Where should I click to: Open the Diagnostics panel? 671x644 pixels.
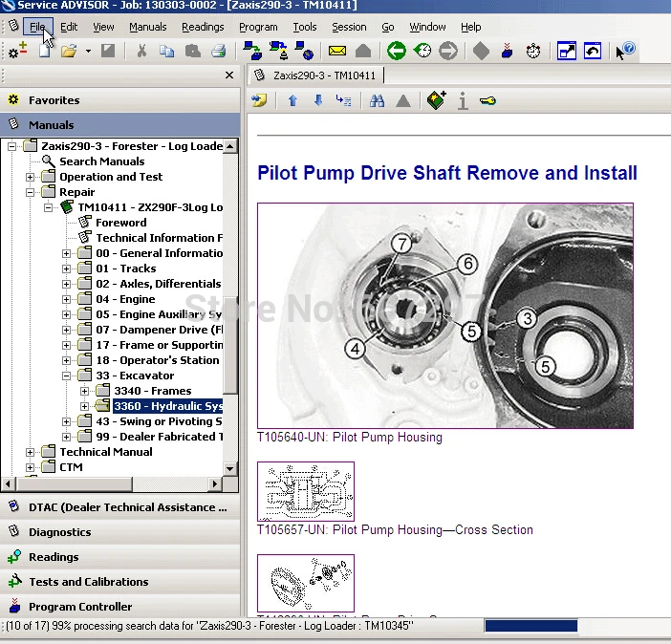point(119,532)
